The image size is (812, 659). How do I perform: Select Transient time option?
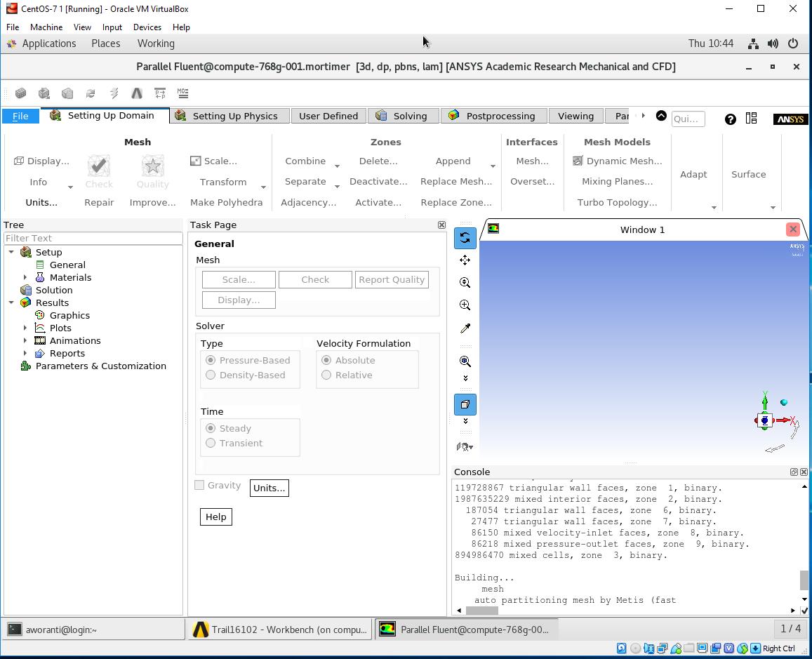[211, 443]
